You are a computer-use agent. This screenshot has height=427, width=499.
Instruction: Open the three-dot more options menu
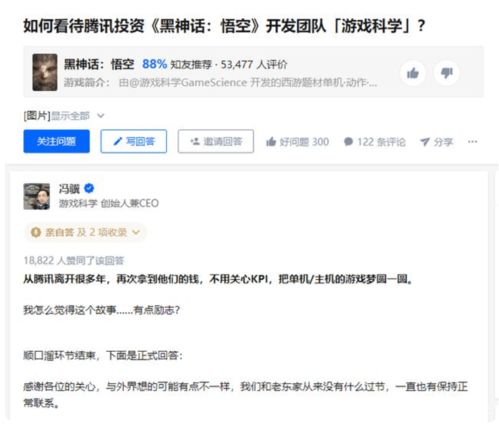pos(473,142)
